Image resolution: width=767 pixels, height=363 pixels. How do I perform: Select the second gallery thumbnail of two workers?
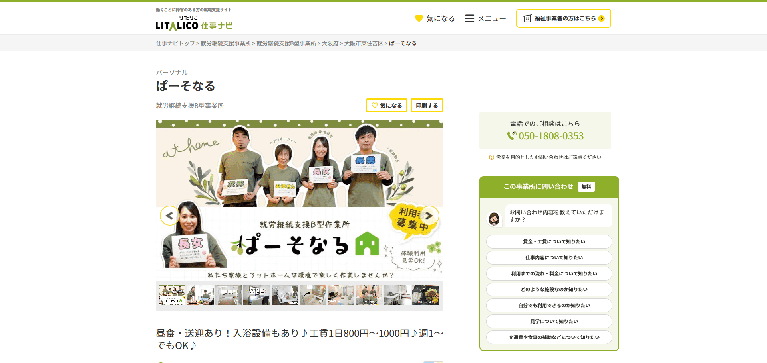200,295
